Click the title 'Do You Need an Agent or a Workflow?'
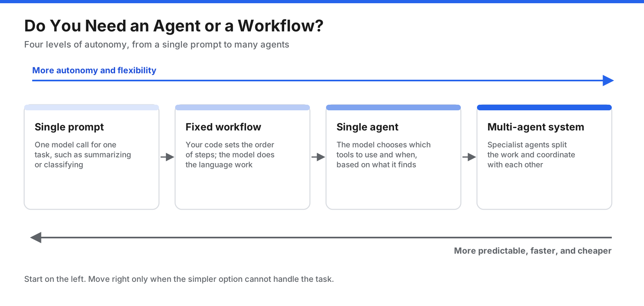Viewport: 644px width, 306px height. pyautogui.click(x=174, y=26)
